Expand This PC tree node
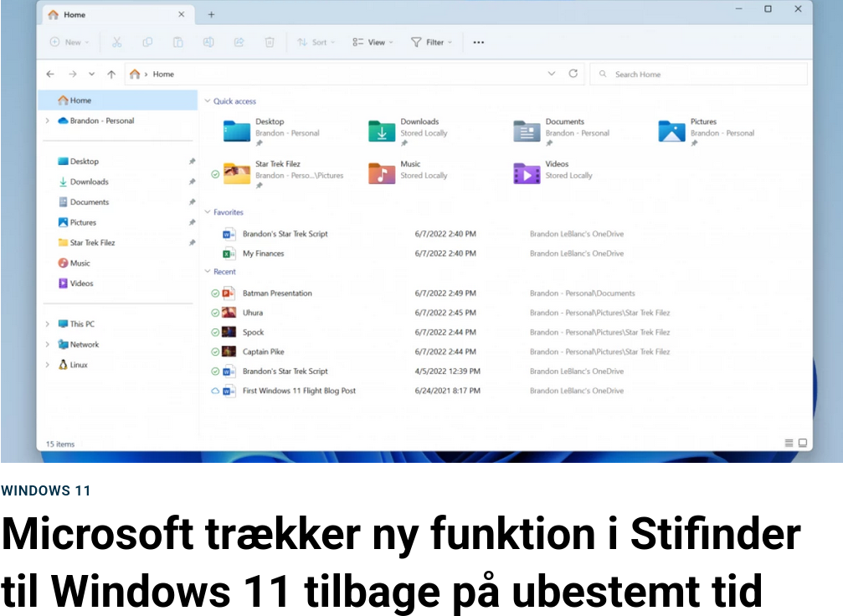 pyautogui.click(x=48, y=324)
